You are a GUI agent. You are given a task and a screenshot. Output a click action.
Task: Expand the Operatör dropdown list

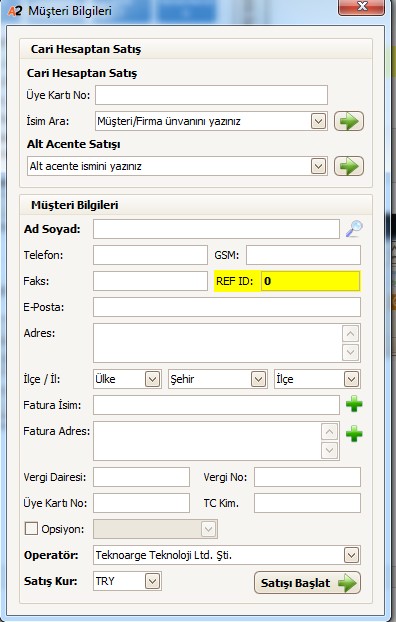[351, 555]
